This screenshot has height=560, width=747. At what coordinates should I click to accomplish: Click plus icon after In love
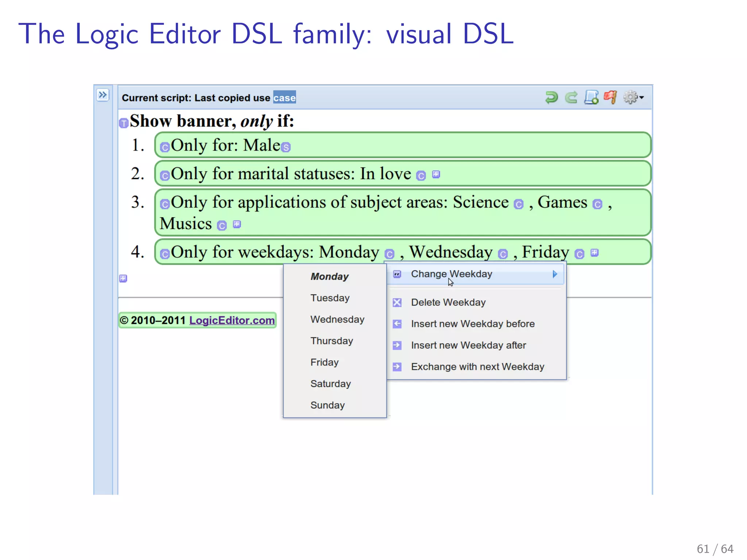(436, 174)
